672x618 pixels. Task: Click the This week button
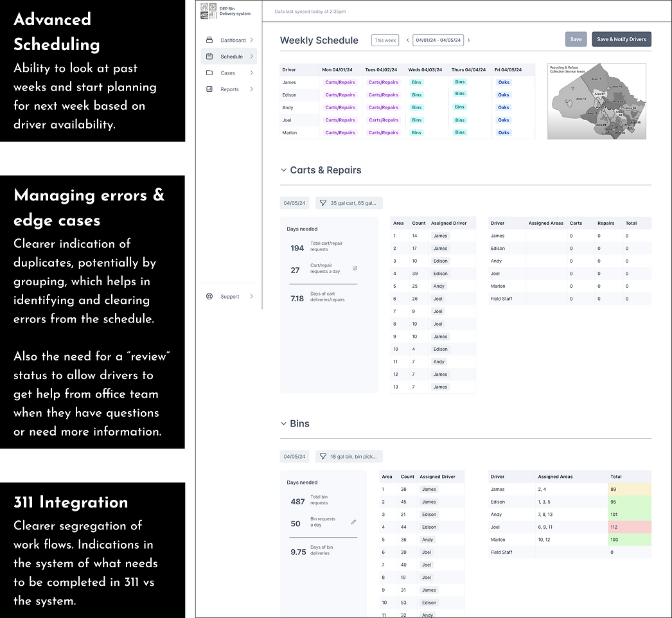pos(385,40)
